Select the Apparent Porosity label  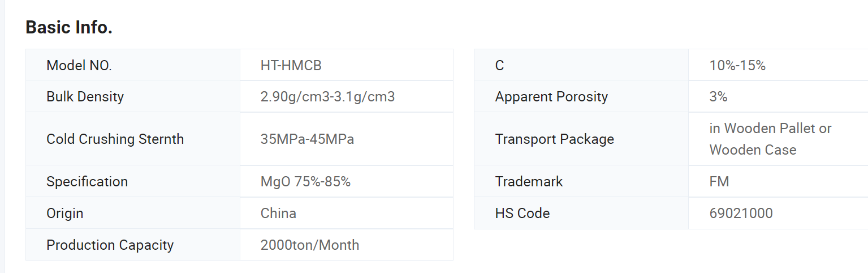[551, 97]
